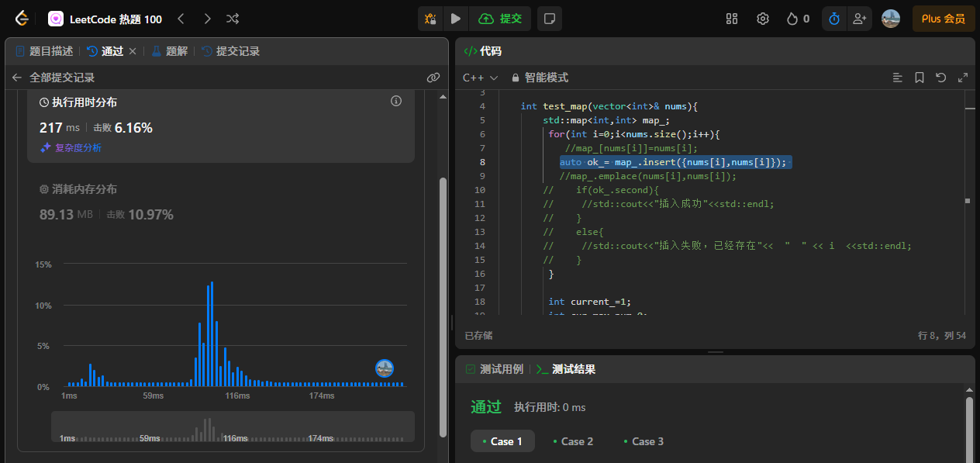Click the mini chart range selector

coord(233,427)
